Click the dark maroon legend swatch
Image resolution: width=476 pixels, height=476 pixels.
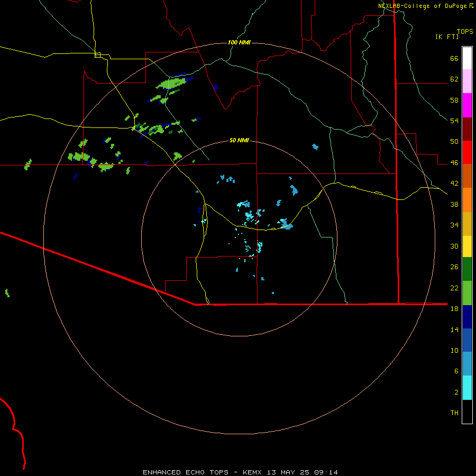pos(467,129)
